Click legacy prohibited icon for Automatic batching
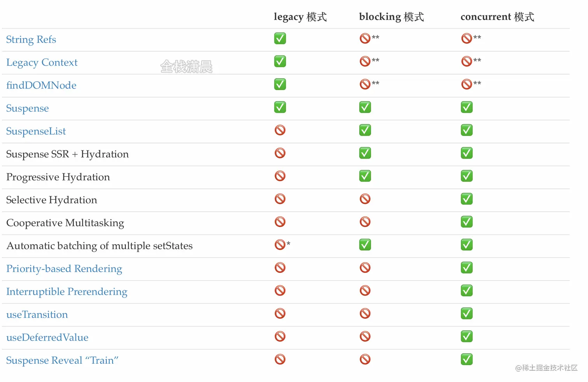This screenshot has width=588, height=382. [280, 245]
